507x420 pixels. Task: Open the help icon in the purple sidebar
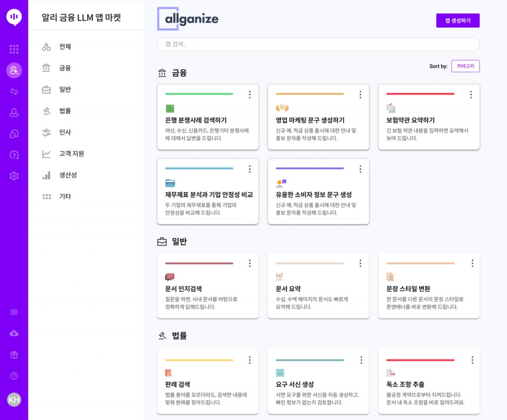coord(14,375)
